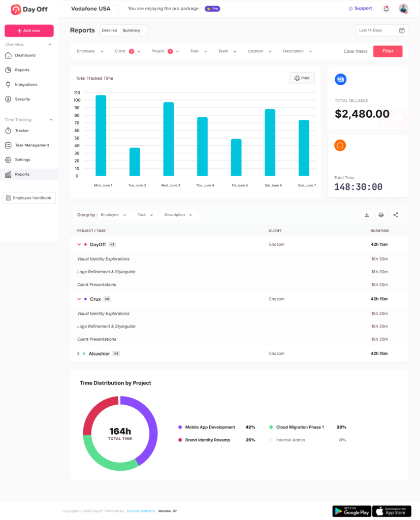Click the Support question mark icon
420x520 pixels.
pyautogui.click(x=350, y=9)
